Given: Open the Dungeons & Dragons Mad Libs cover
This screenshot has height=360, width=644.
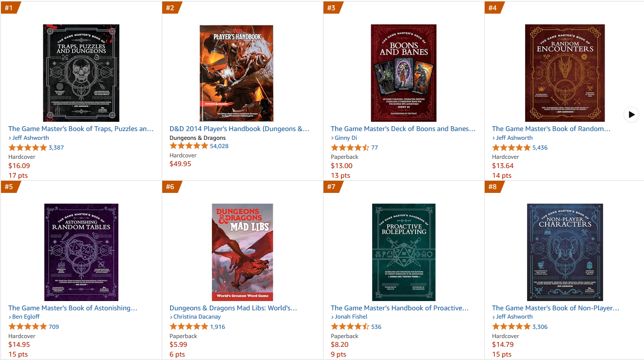Looking at the screenshot, I should (242, 252).
